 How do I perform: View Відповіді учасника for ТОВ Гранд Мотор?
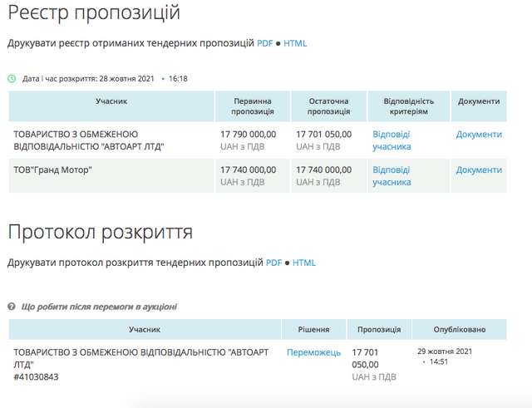(x=392, y=176)
